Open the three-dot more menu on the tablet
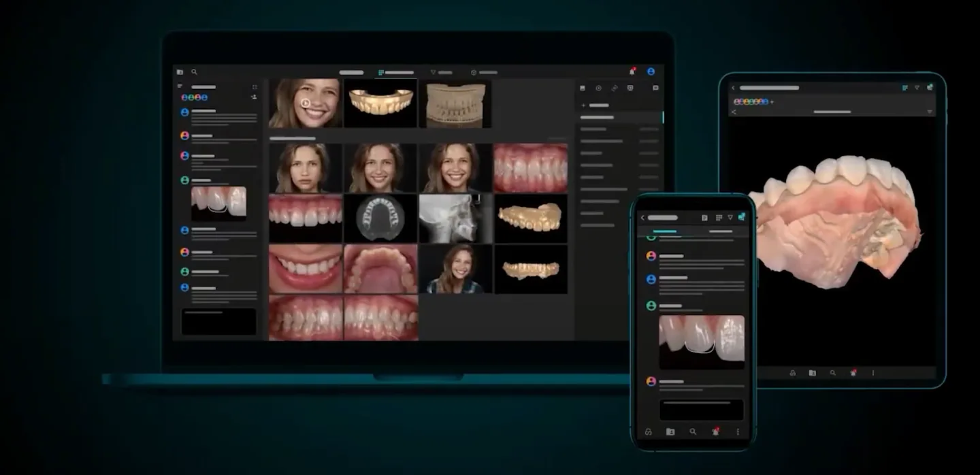 click(x=873, y=373)
